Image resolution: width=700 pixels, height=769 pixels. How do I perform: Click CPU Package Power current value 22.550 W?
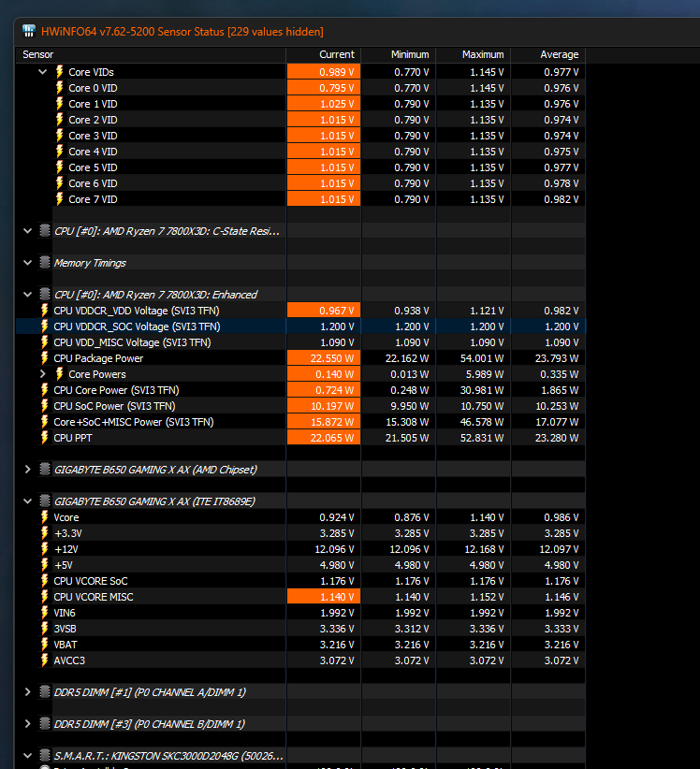point(324,358)
